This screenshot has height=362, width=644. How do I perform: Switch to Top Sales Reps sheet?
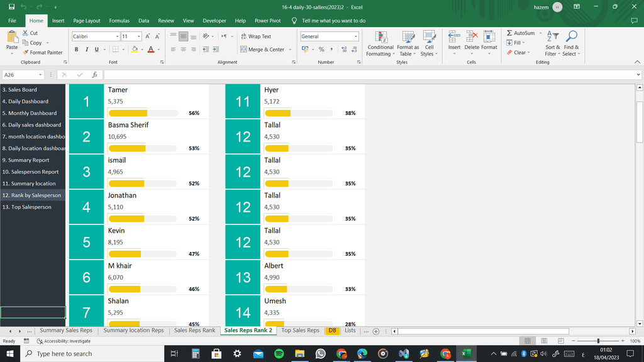(x=300, y=331)
